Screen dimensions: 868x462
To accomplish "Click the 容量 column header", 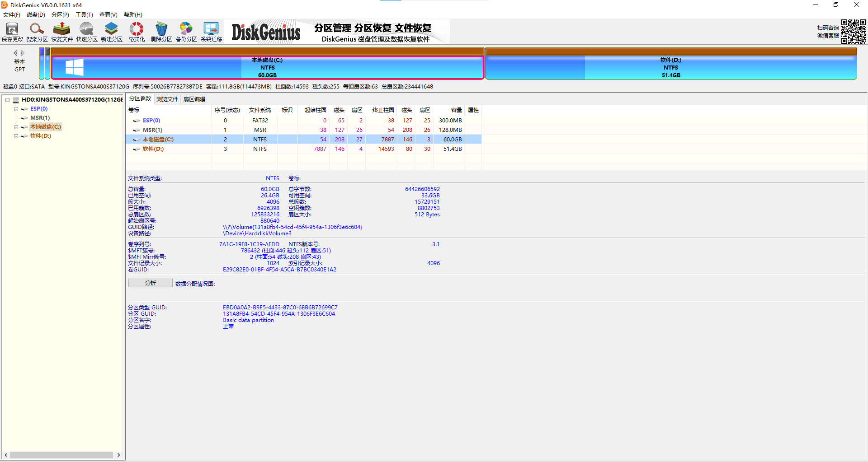I will coord(449,110).
